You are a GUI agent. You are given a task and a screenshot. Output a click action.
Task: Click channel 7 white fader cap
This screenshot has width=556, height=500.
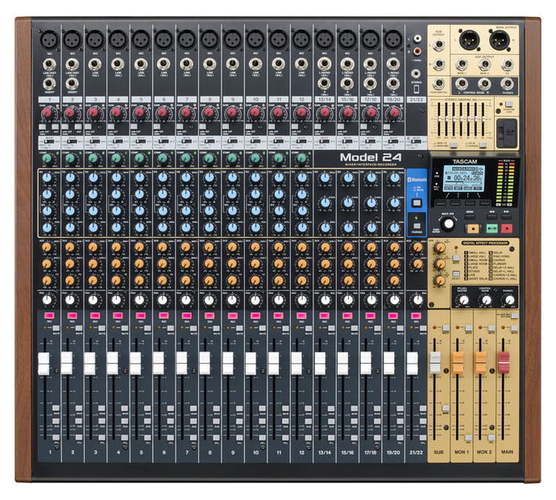click(182, 363)
